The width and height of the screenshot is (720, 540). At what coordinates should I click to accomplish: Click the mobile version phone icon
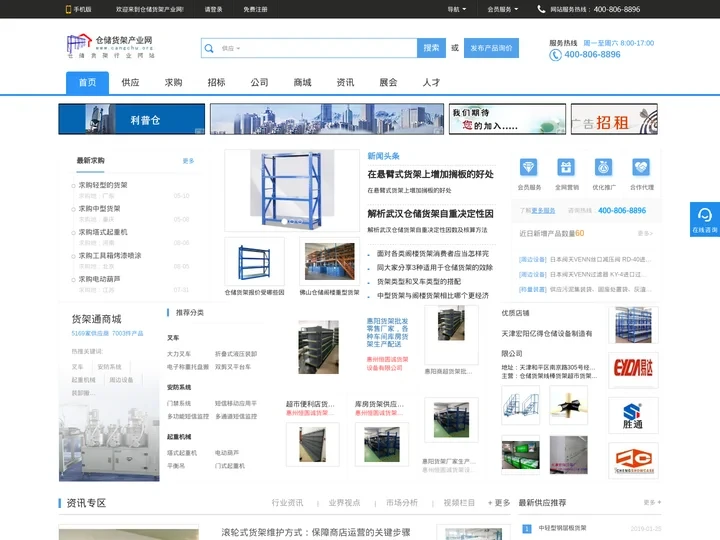[x=68, y=9]
